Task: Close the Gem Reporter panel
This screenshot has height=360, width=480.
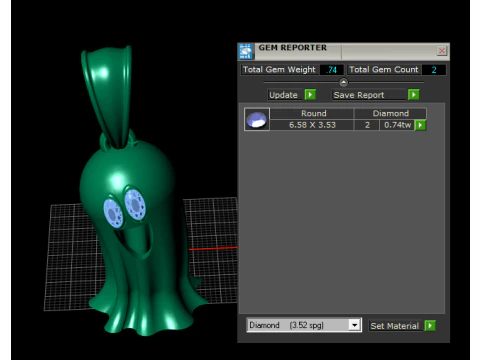Action: tap(442, 51)
